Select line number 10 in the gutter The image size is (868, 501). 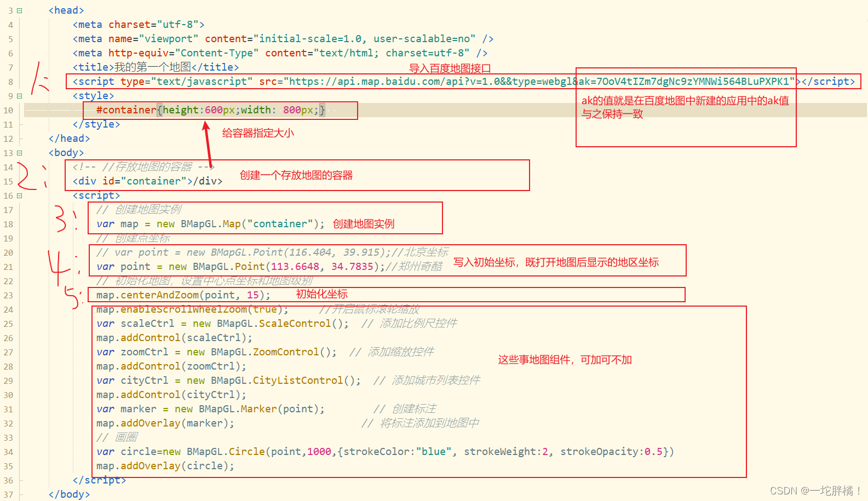[x=8, y=110]
